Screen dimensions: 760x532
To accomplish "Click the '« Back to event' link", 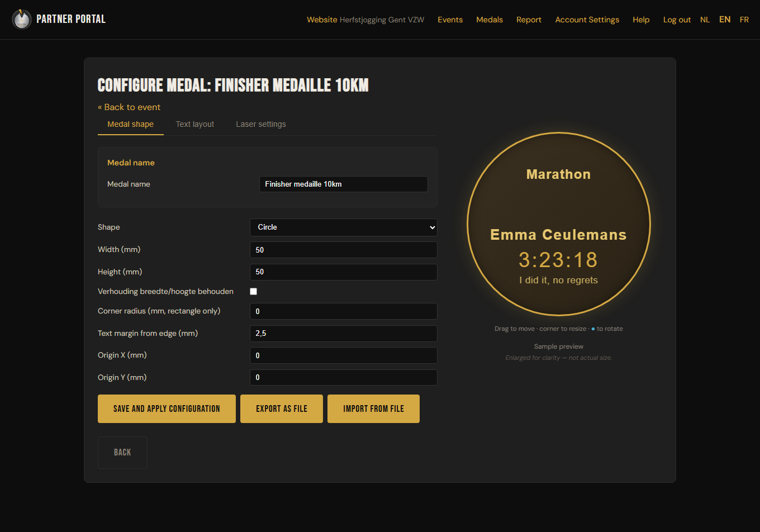I will click(129, 107).
